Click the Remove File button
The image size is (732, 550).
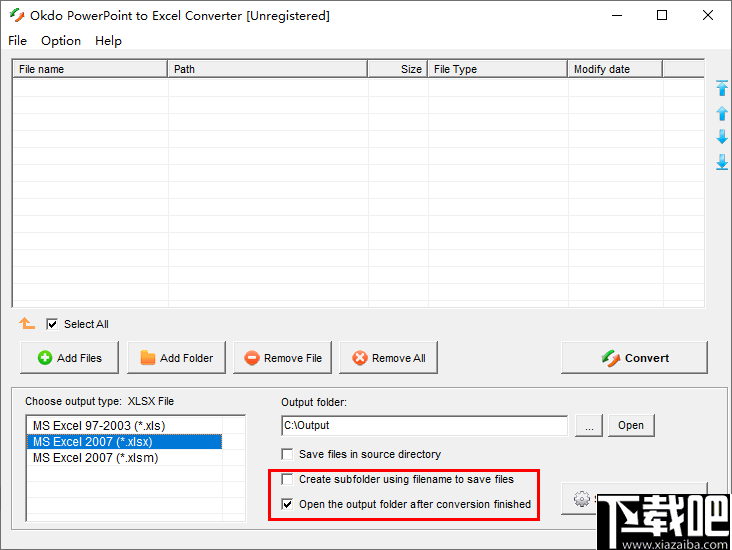coord(282,358)
